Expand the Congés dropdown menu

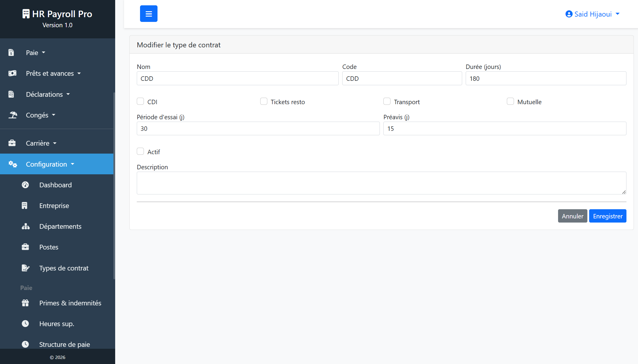(57, 115)
